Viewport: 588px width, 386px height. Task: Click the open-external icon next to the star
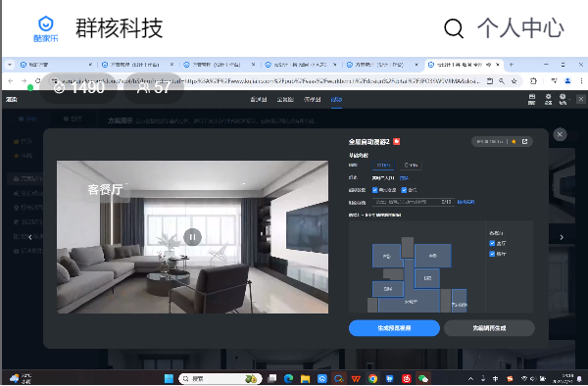pyautogui.click(x=524, y=141)
